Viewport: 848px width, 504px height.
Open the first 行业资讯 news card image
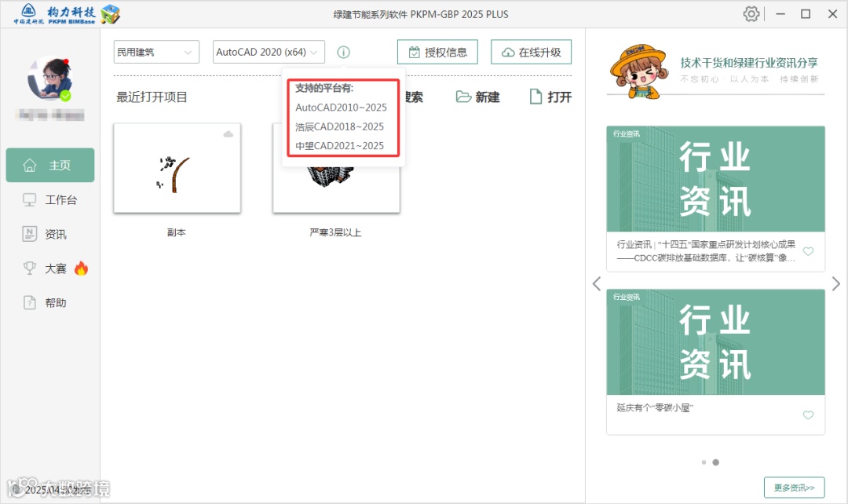715,179
